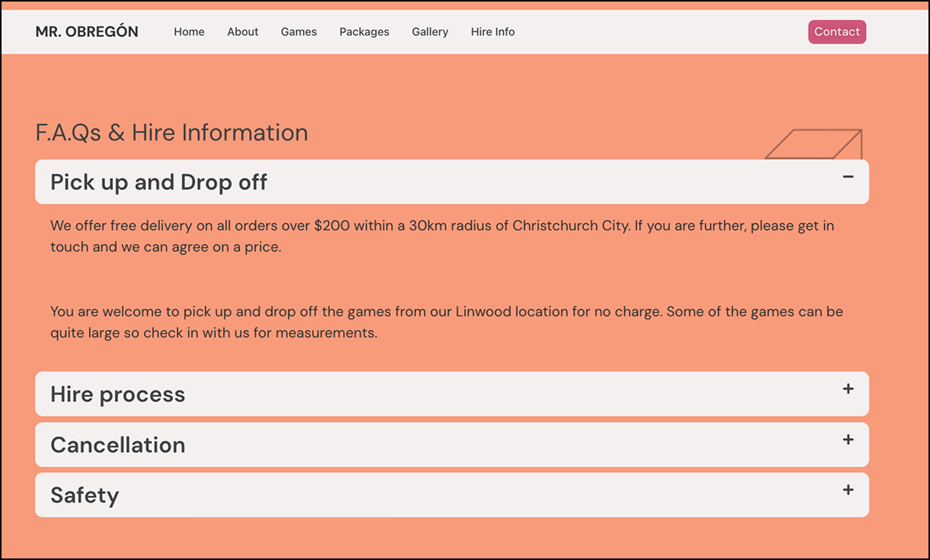
Task: Select Hire Info in the navigation
Action: pos(493,32)
